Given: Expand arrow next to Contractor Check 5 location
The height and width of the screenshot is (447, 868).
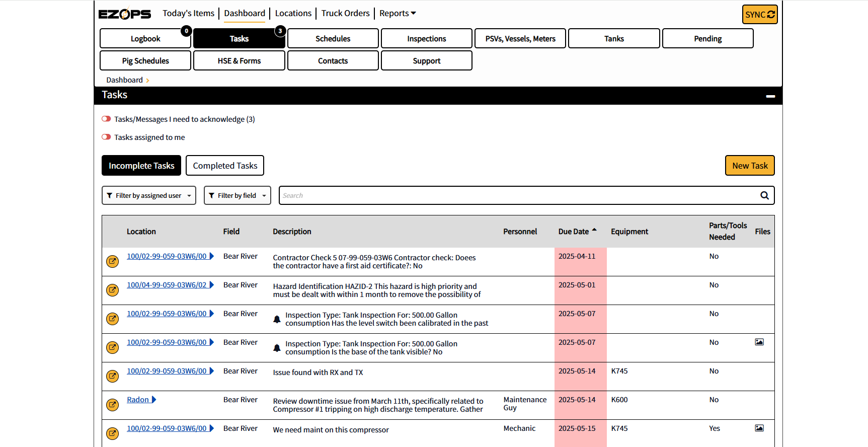Looking at the screenshot, I should coord(212,256).
